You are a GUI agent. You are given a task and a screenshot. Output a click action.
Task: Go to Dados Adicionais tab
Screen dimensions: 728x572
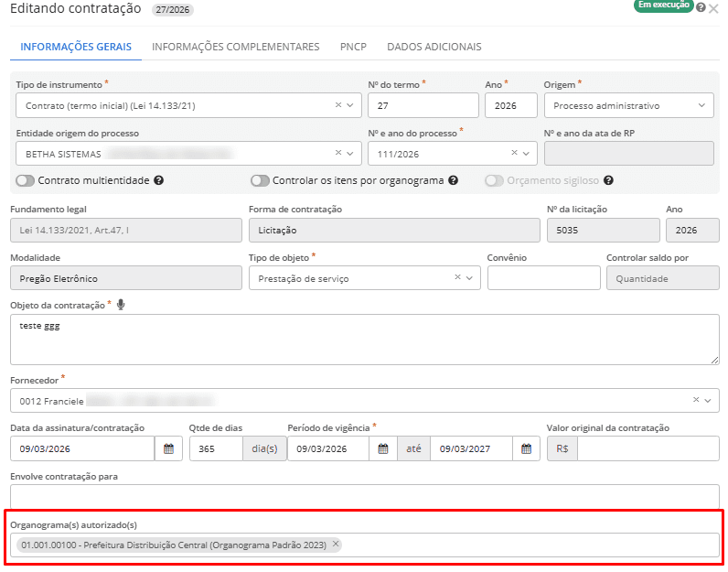click(434, 47)
